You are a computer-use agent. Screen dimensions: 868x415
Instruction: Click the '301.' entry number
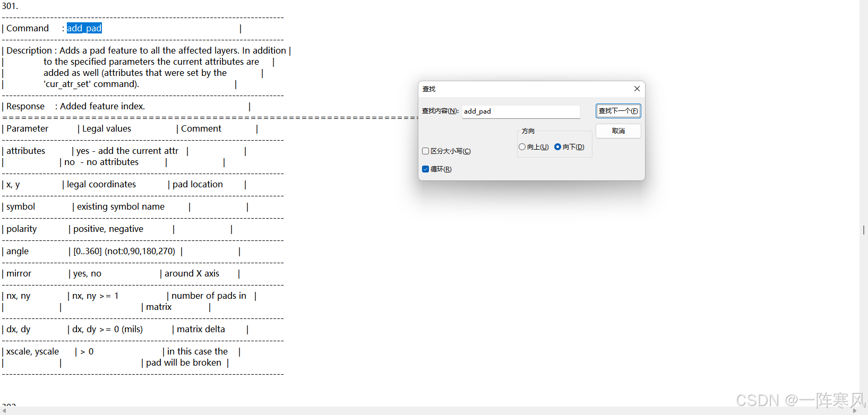coord(10,6)
